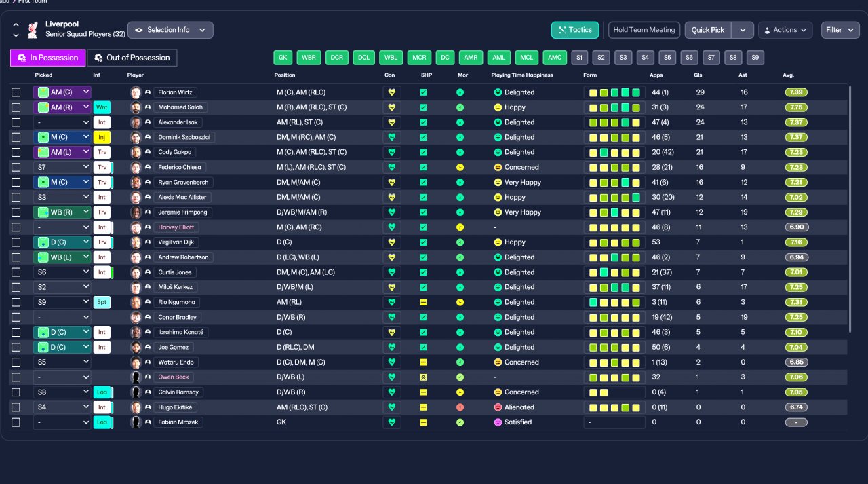The image size is (868, 484).
Task: Click Virgil van Dijk's face portrait
Action: pos(136,242)
